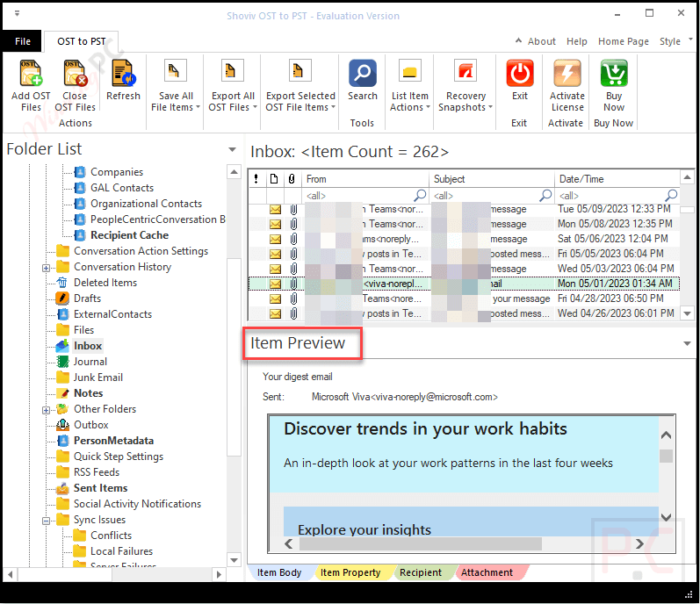Click the Activate License icon

point(567,73)
